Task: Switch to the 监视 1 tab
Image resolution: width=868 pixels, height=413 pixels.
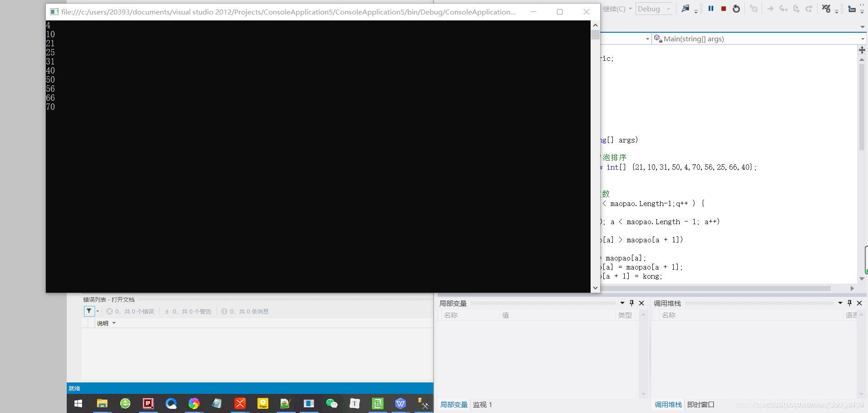Action: 482,404
